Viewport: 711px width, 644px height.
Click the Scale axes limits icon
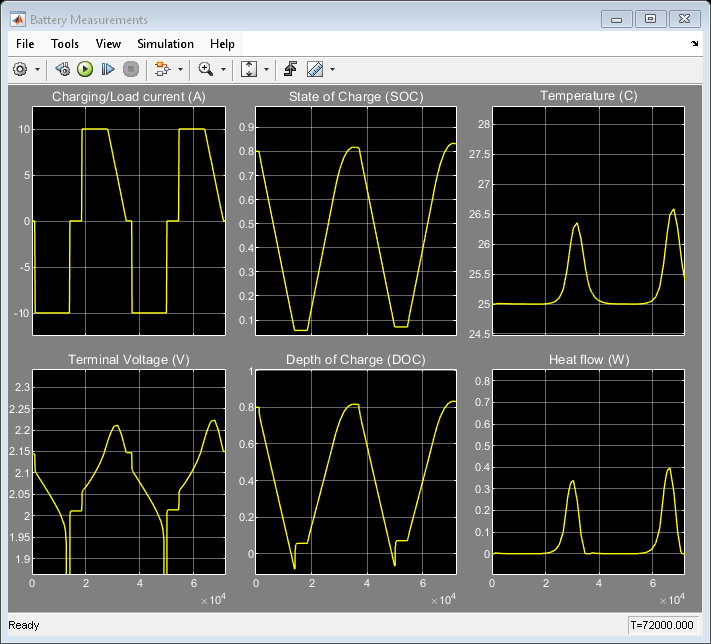click(x=250, y=69)
